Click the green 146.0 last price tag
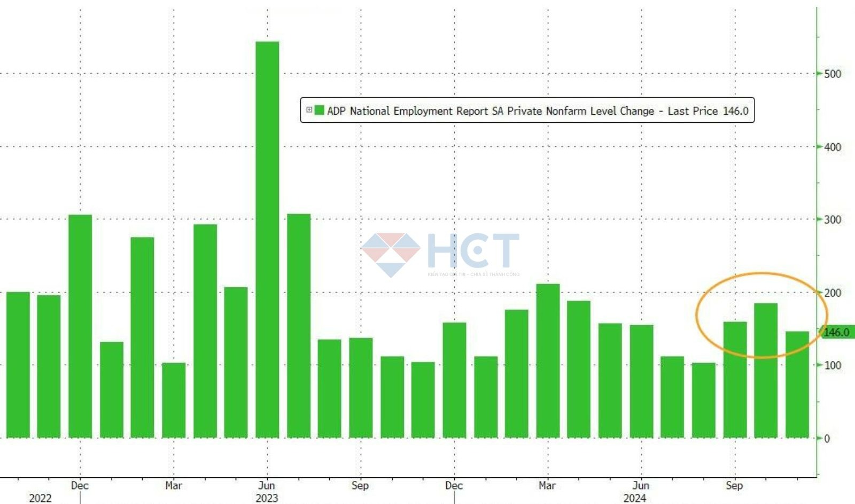The height and width of the screenshot is (504, 855). coord(836,333)
